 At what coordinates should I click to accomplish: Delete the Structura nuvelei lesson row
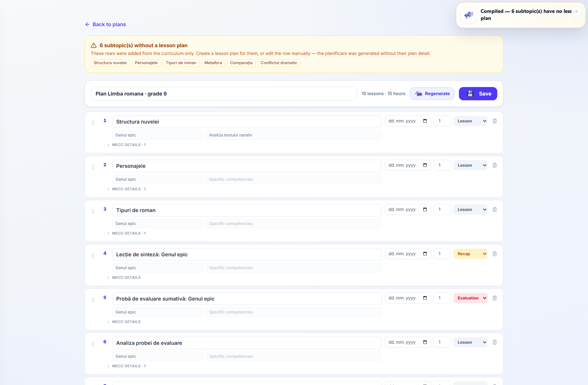click(x=495, y=121)
